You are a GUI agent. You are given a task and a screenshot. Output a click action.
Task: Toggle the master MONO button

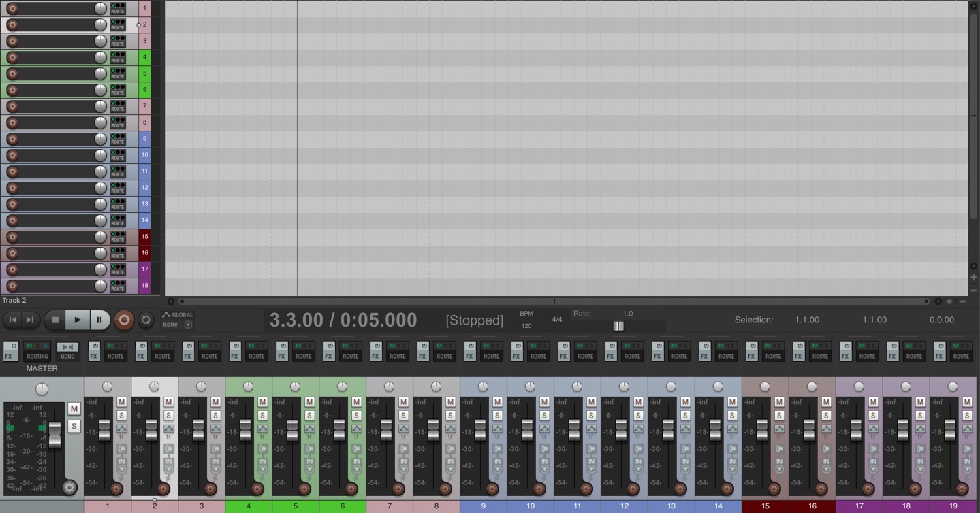(x=67, y=351)
